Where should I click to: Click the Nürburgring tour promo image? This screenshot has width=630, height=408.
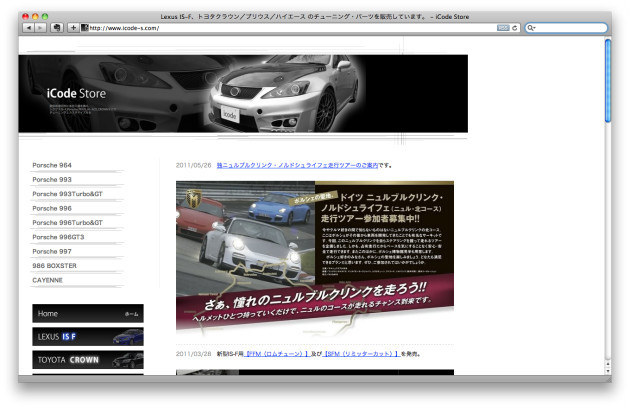point(315,258)
